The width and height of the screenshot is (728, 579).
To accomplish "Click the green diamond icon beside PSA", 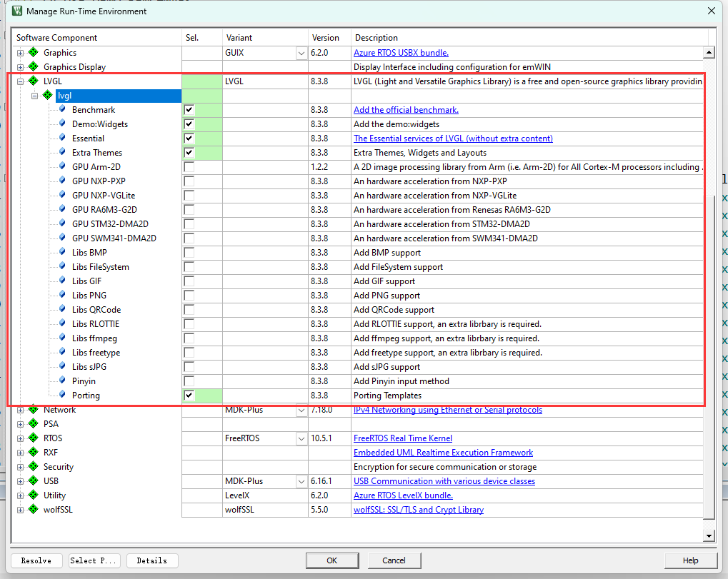I will tap(34, 423).
